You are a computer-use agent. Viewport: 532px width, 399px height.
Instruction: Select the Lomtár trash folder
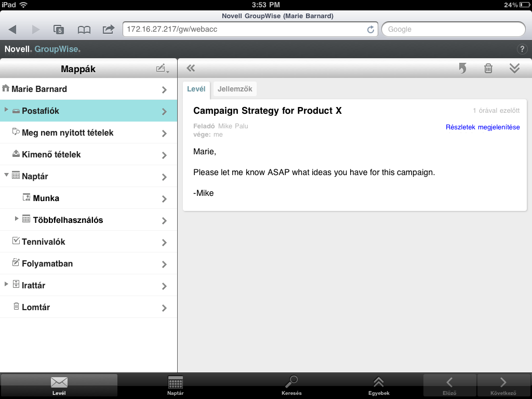(x=36, y=307)
